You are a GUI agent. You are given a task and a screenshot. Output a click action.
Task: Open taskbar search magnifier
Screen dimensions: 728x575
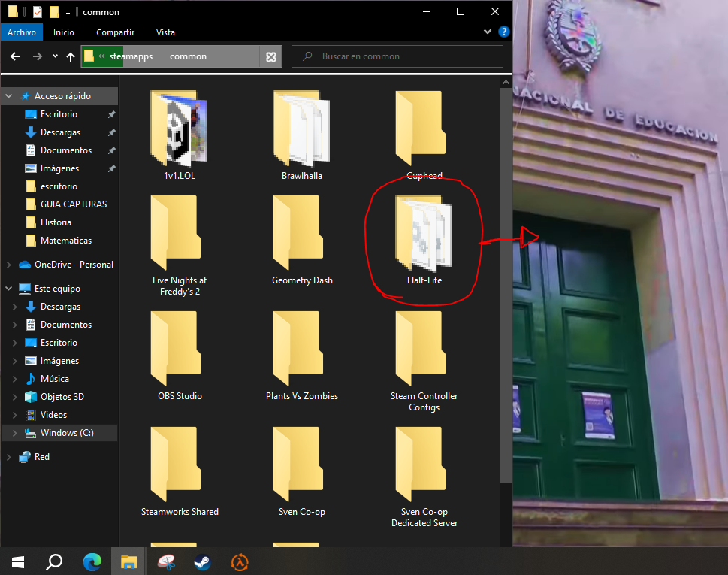(x=54, y=562)
